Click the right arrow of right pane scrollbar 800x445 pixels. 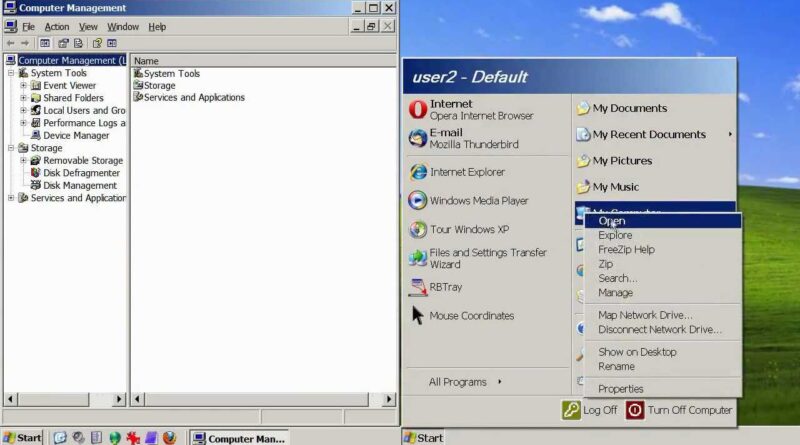click(x=389, y=399)
